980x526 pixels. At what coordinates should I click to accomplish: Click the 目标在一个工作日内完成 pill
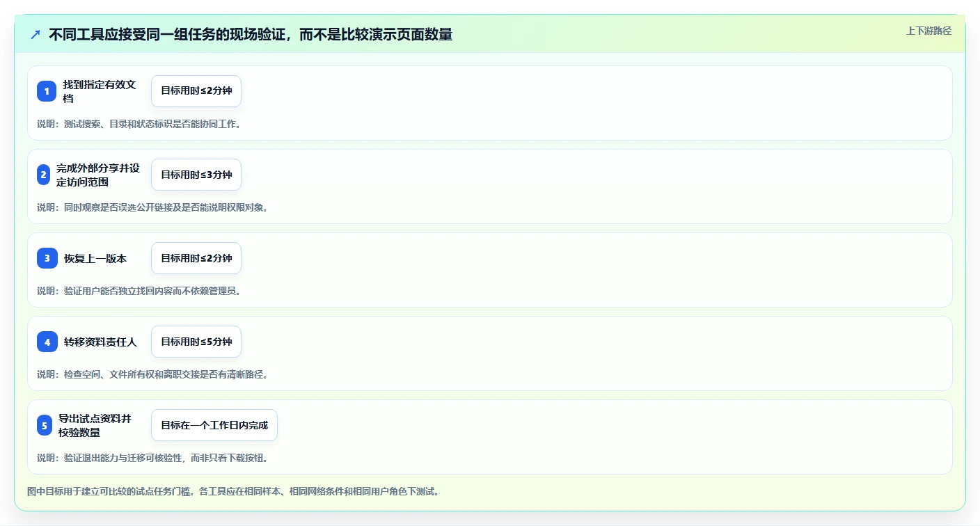click(214, 425)
